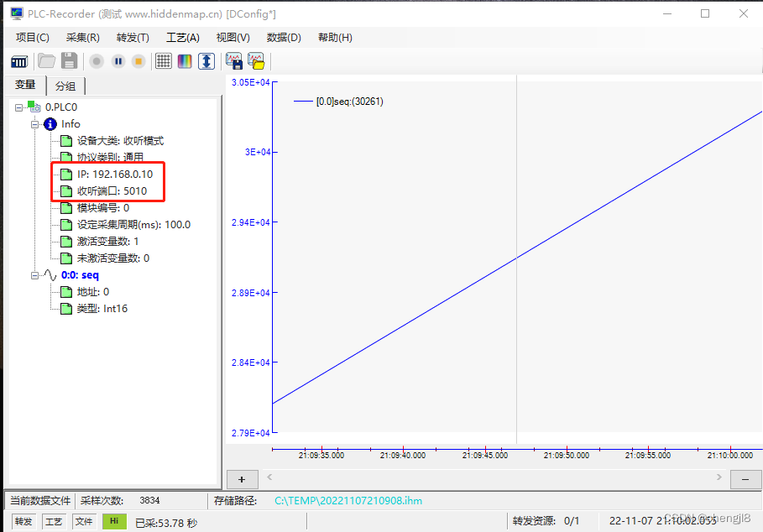This screenshot has width=763, height=532.
Task: Click the 文件 status bar button
Action: pyautogui.click(x=84, y=522)
